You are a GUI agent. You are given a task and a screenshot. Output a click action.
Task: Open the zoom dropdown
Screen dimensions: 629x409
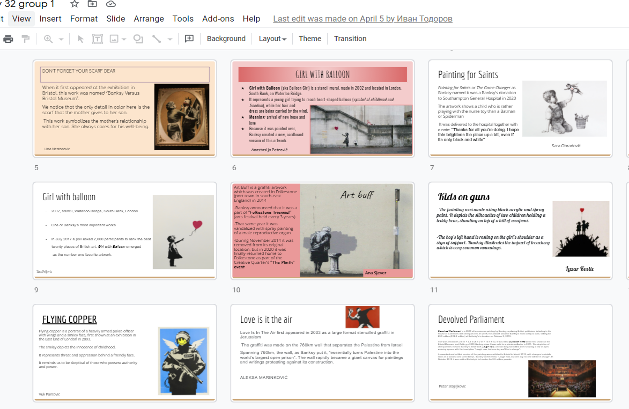point(52,39)
